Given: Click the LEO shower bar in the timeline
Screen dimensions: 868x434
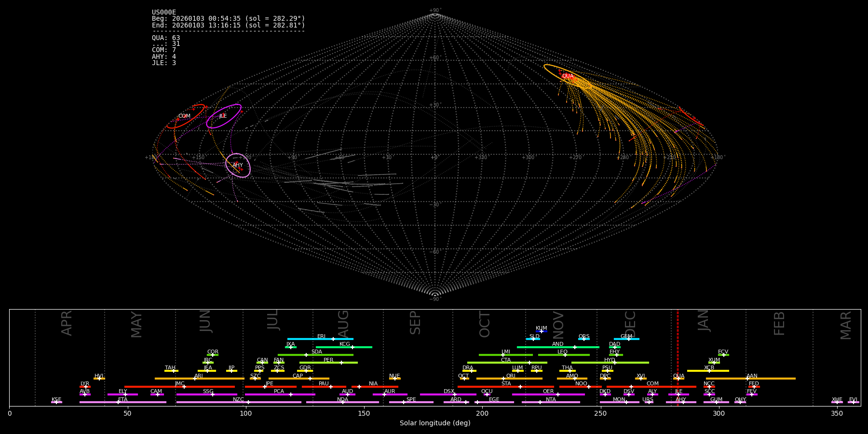Looking at the screenshot, I should click(563, 355).
